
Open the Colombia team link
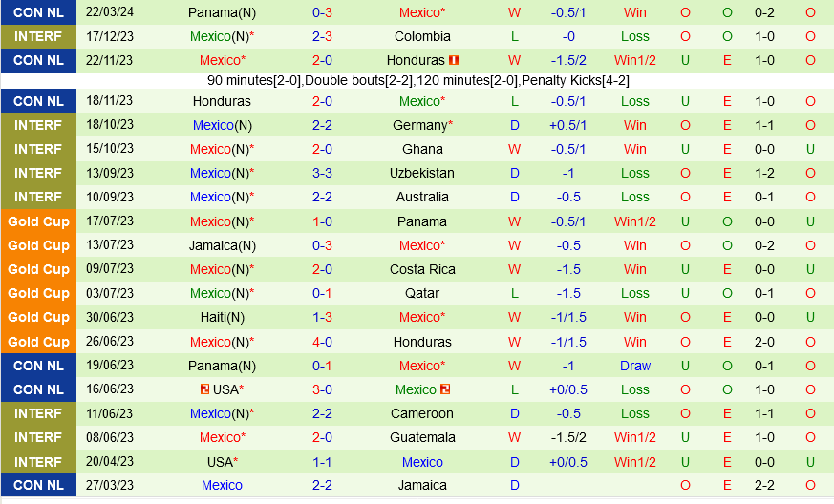(x=422, y=36)
